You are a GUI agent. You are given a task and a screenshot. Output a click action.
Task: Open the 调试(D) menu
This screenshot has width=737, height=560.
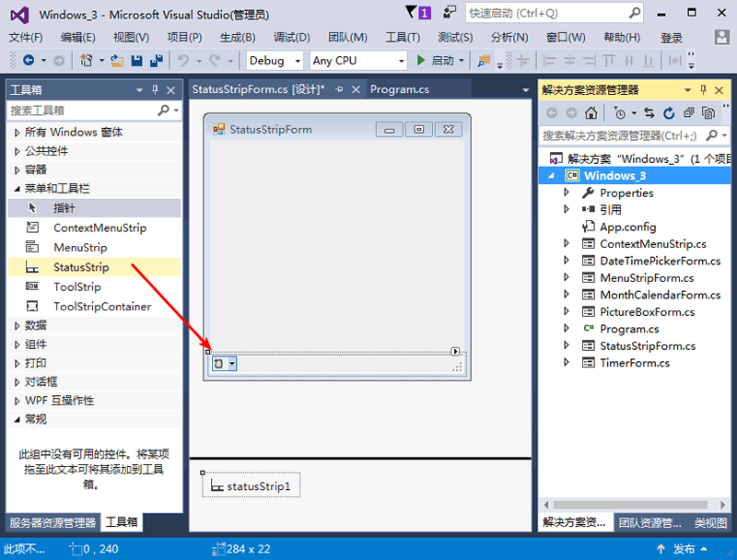(x=291, y=37)
